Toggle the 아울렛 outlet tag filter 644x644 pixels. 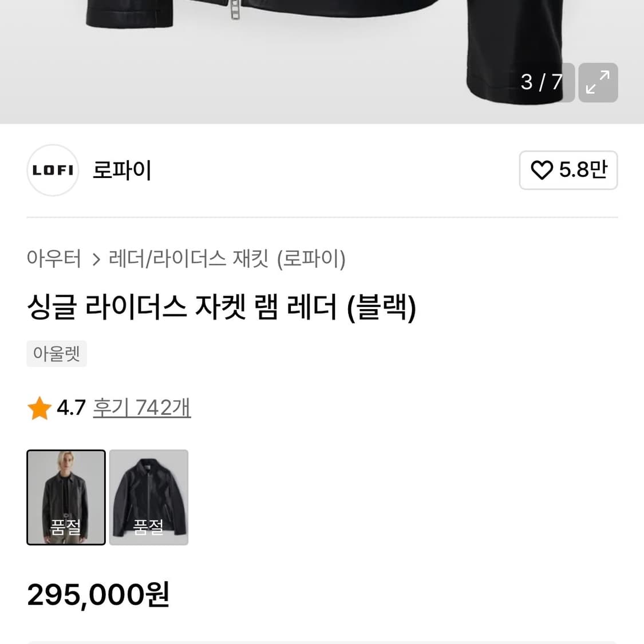56,353
